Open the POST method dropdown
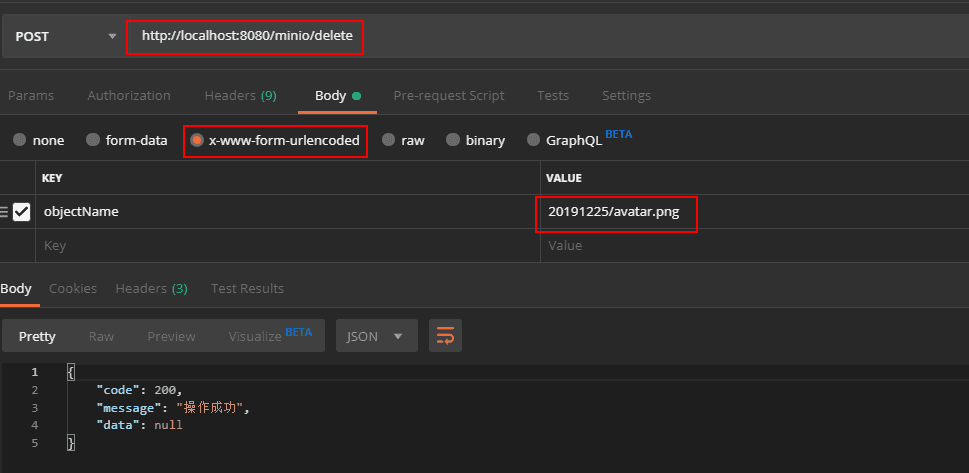The width and height of the screenshot is (969, 473). click(x=64, y=36)
